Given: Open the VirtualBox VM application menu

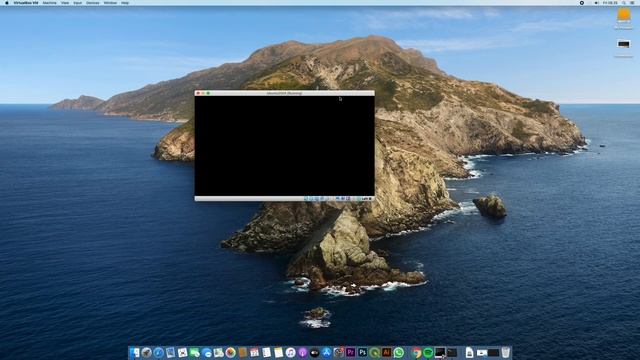Looking at the screenshot, I should 26,3.
